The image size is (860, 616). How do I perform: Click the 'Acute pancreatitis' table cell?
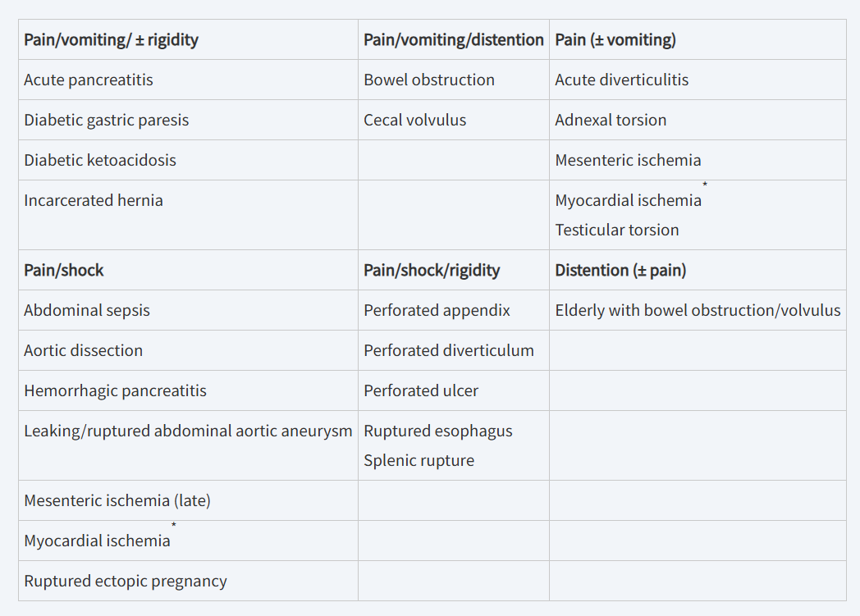[188, 80]
